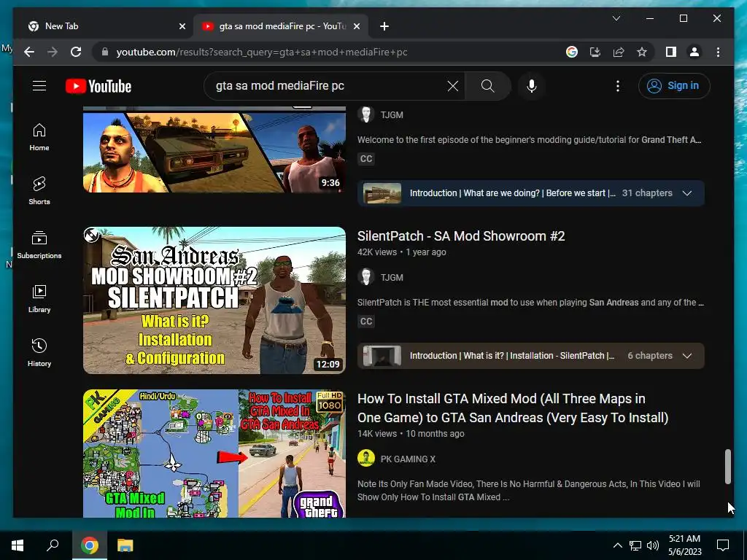Open History in the sidebar
The width and height of the screenshot is (747, 560).
click(x=39, y=352)
